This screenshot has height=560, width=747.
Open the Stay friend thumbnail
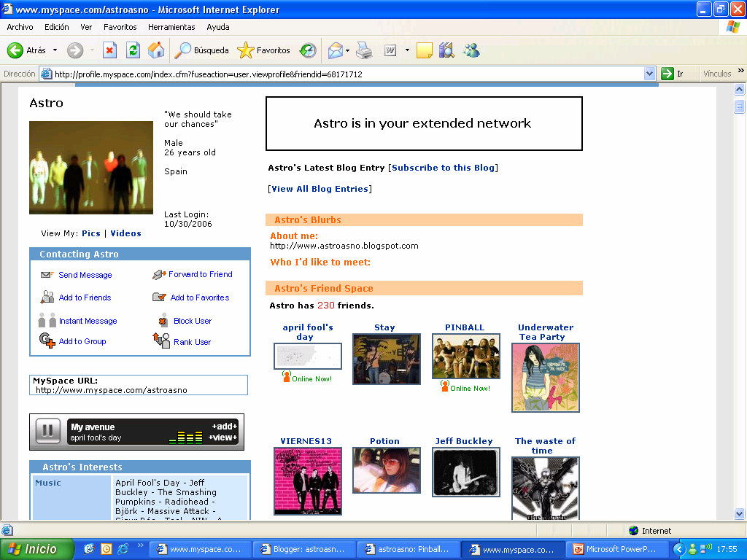tap(387, 359)
